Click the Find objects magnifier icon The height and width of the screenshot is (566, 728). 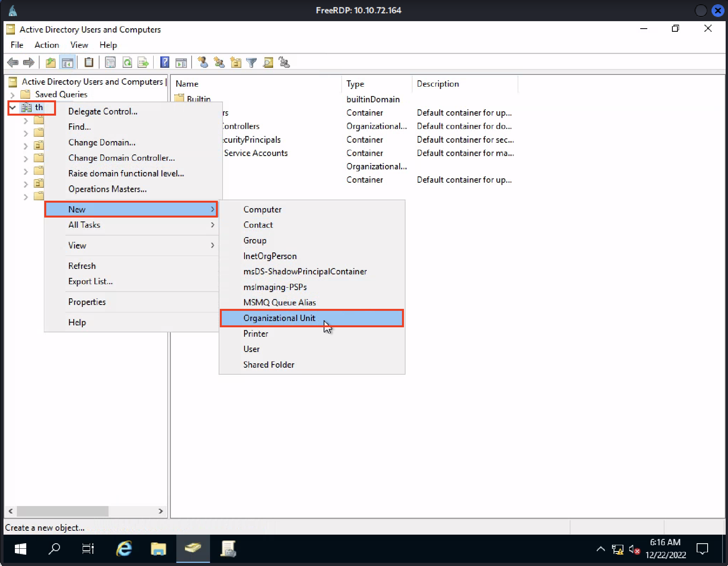268,62
